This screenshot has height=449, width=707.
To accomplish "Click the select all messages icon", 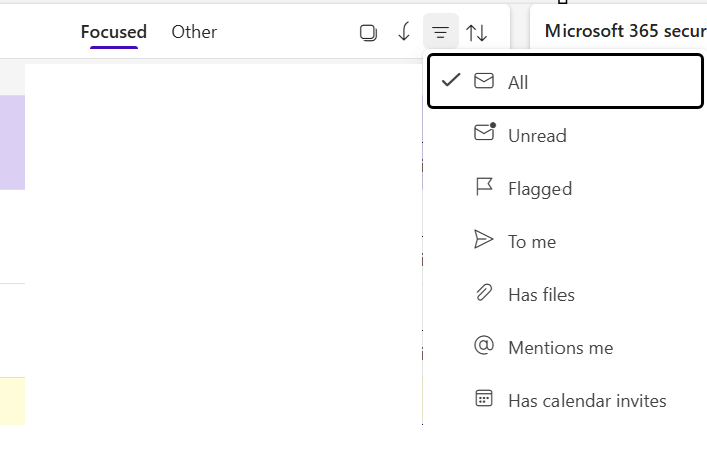I will point(368,32).
